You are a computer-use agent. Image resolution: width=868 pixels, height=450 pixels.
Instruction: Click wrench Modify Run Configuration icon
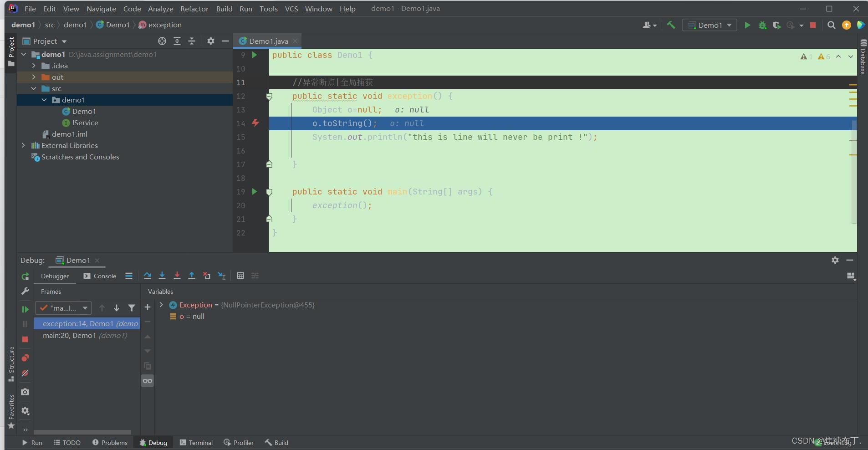[25, 291]
